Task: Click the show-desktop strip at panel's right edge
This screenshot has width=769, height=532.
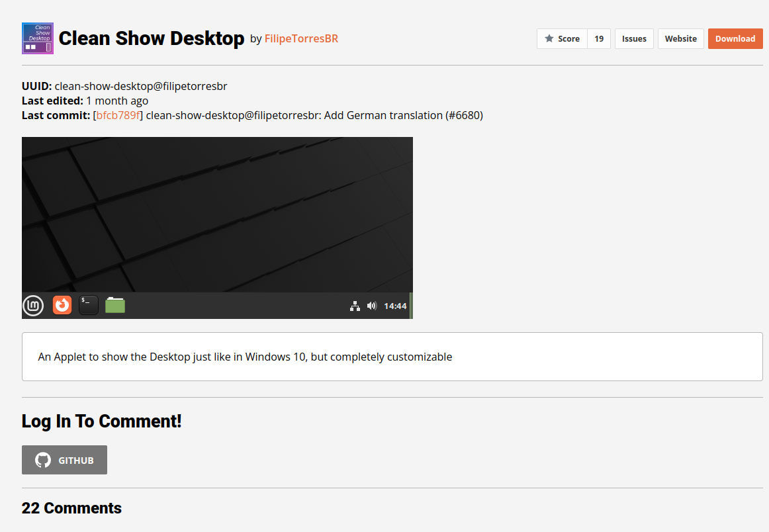Action: click(411, 306)
